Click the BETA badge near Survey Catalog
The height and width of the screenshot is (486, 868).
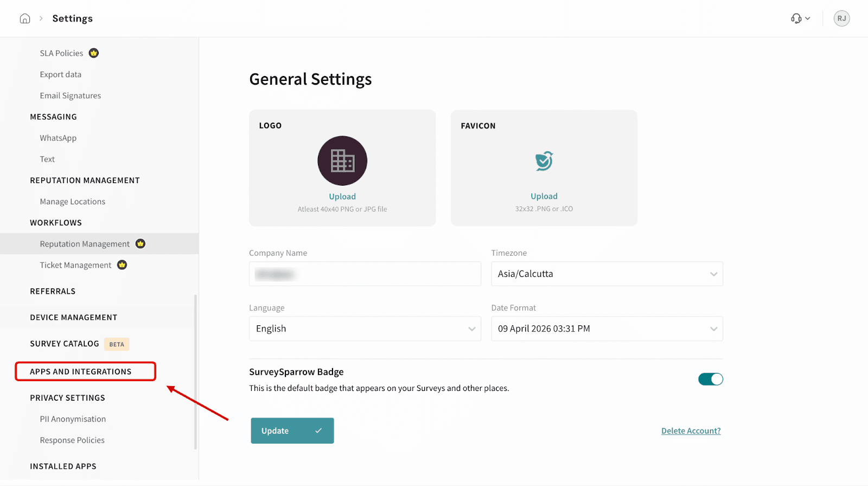(x=117, y=344)
